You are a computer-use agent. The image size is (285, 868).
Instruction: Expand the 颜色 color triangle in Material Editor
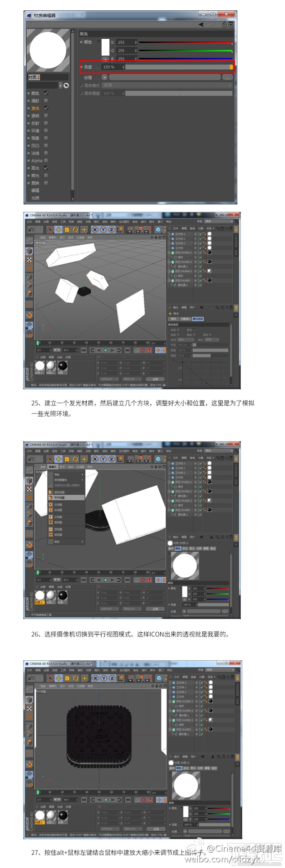click(x=98, y=41)
